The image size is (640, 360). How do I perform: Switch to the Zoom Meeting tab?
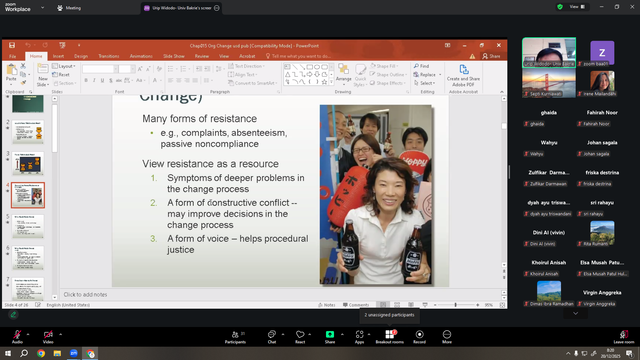point(69,8)
